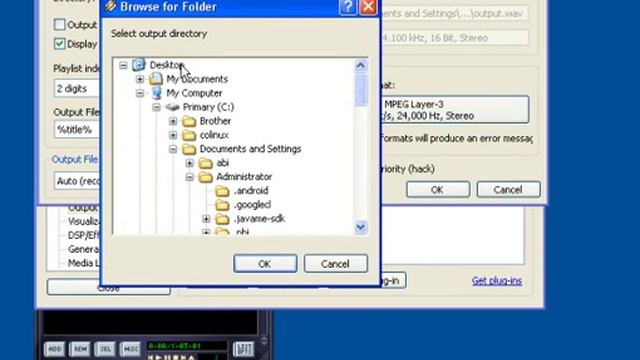Screen dimensions: 640x360
Task: Click REM button in Winamp playlist
Action: click(80, 349)
